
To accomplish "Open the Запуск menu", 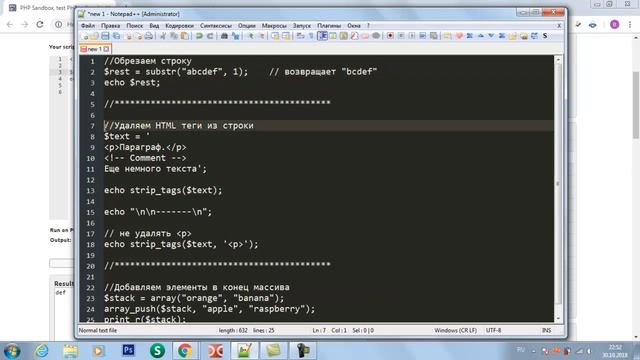I will (302, 26).
